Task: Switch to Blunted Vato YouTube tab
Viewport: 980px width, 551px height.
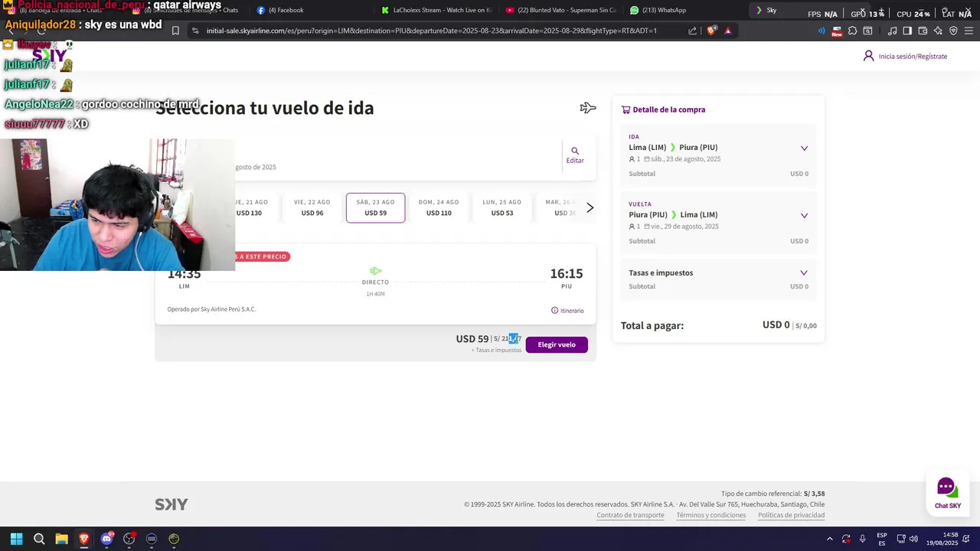Action: coord(560,10)
